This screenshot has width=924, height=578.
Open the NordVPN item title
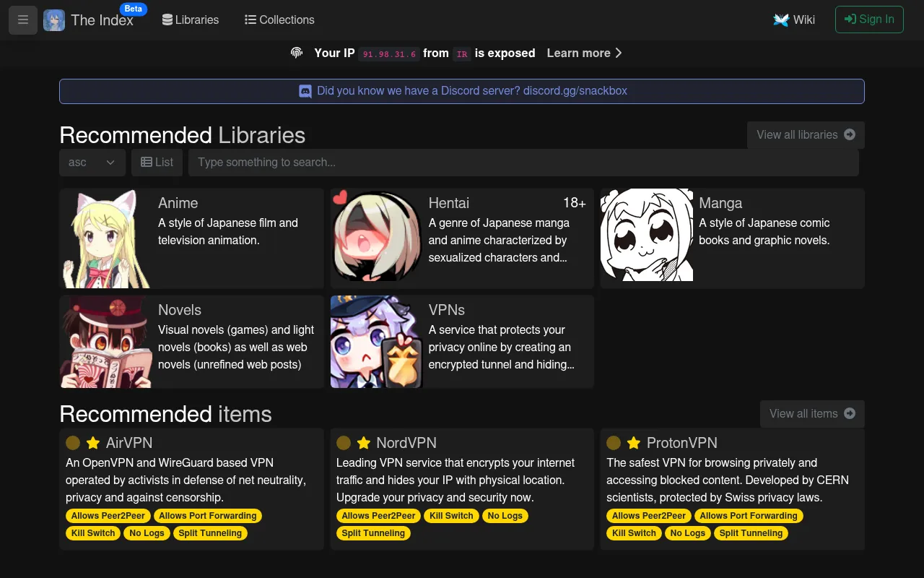(x=406, y=443)
